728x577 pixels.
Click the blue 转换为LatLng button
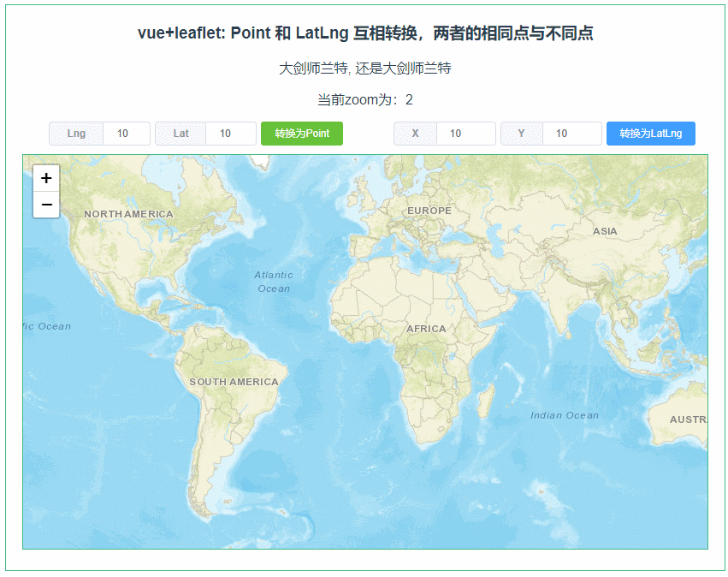pyautogui.click(x=650, y=134)
